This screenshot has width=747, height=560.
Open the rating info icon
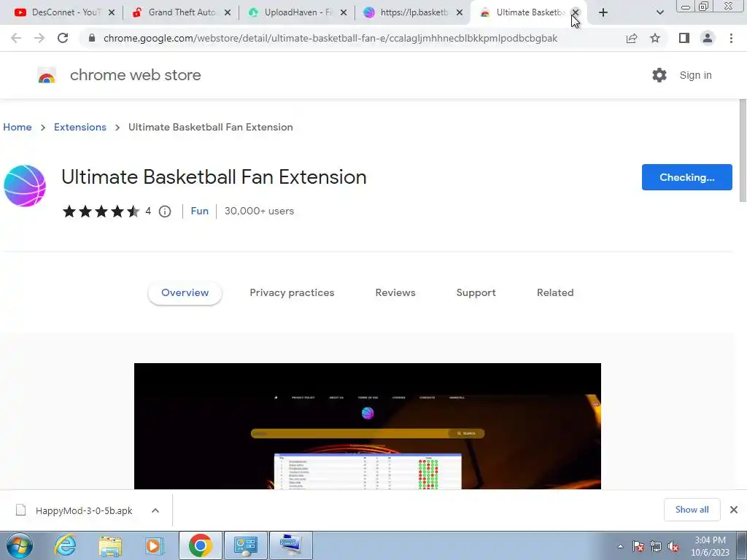tap(165, 211)
